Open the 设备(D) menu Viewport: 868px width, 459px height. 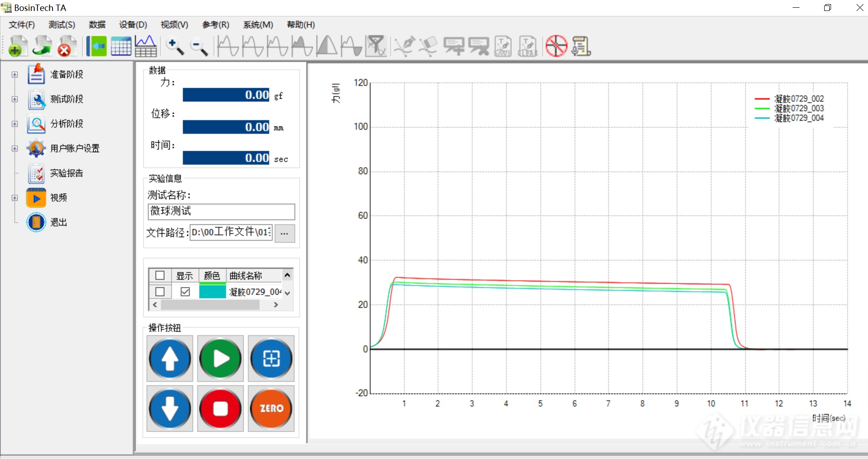[x=133, y=25]
